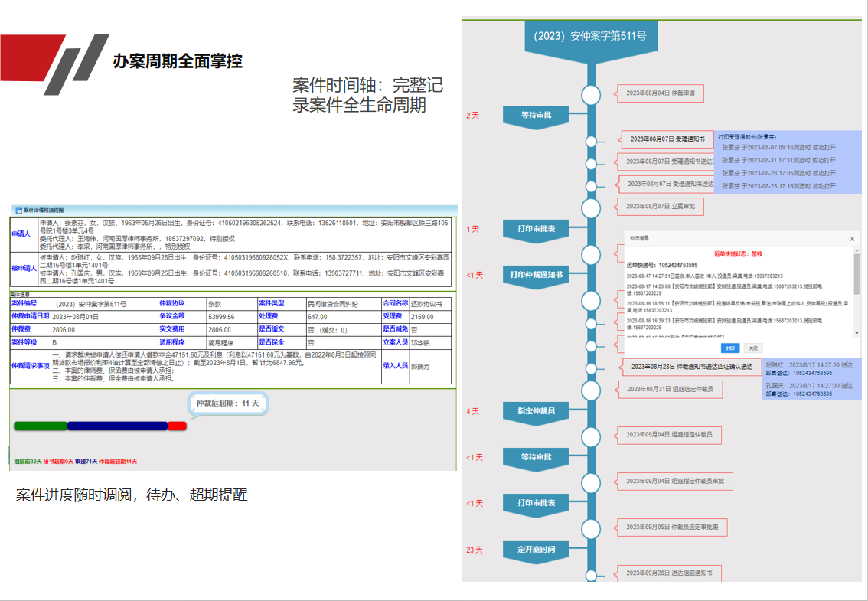Open the 2023年08月31日 组庭选定仲裁员 event

click(x=670, y=390)
